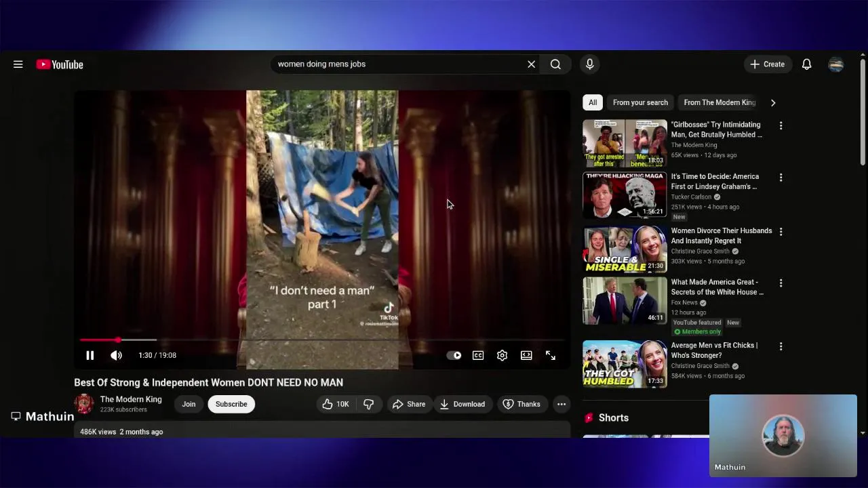The width and height of the screenshot is (868, 488).
Task: Open The Modern King channel name link
Action: click(x=131, y=399)
